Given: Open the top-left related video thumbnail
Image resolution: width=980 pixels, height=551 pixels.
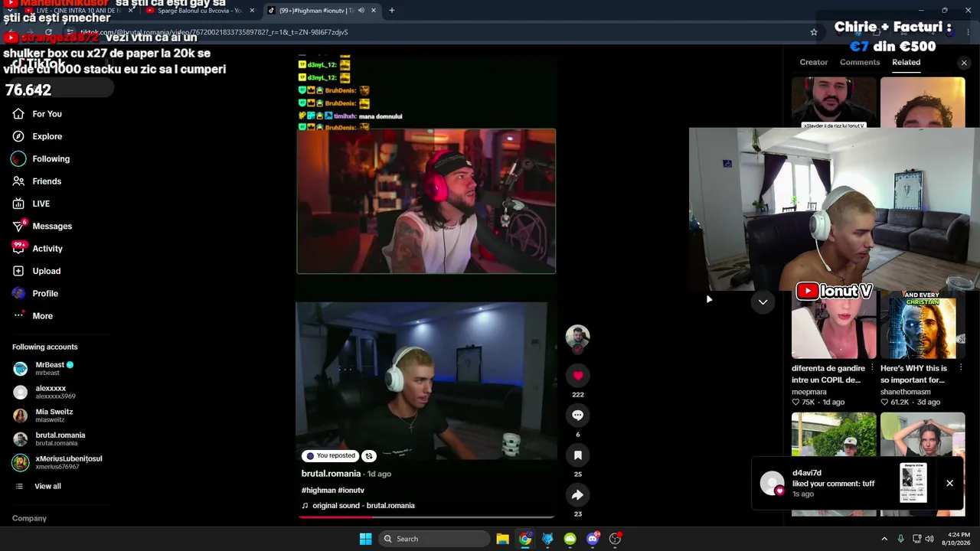Looking at the screenshot, I should tap(834, 103).
